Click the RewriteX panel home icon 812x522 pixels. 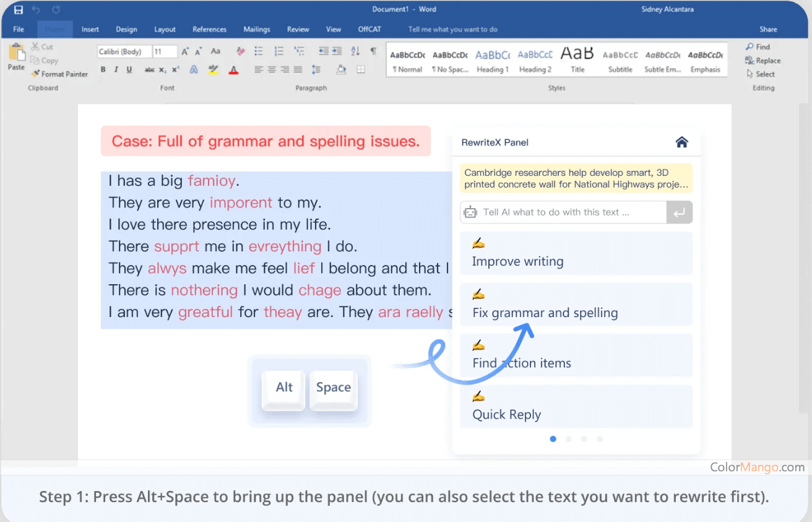coord(681,142)
